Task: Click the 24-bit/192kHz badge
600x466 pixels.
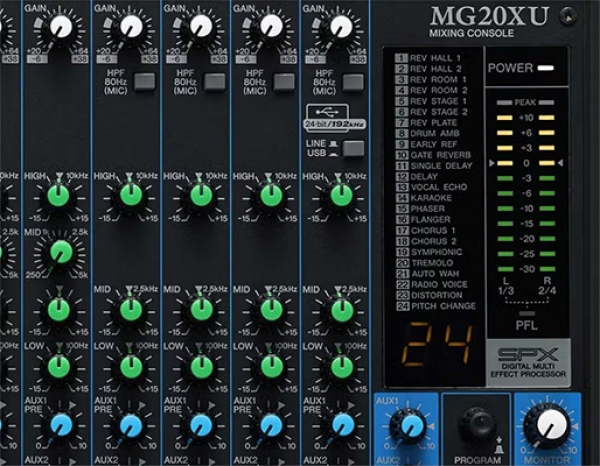Action: click(335, 124)
